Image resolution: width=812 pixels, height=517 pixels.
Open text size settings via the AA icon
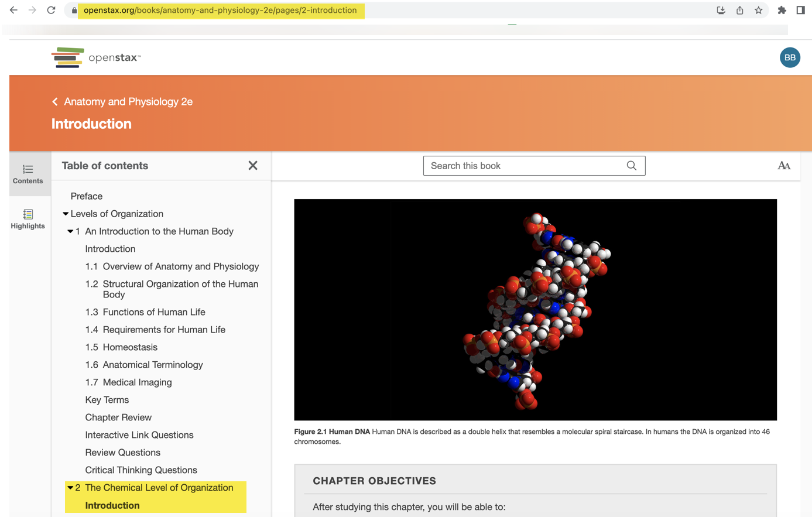783,166
